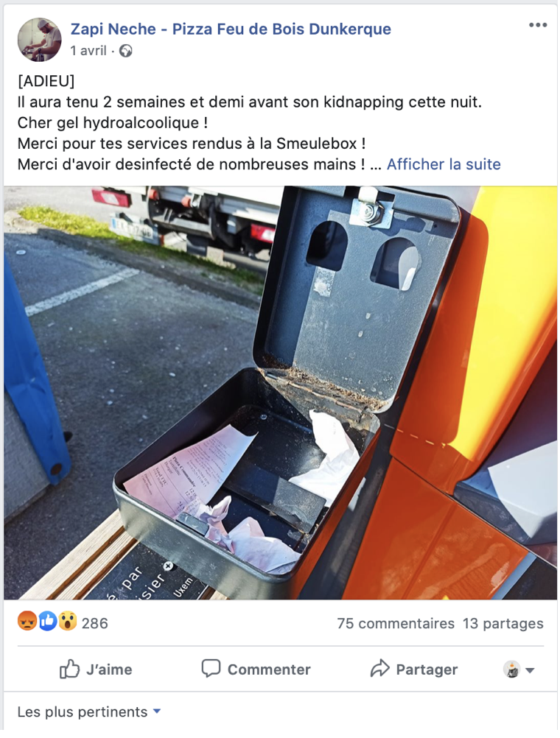Click the wow reaction emoji icon
The height and width of the screenshot is (738, 560).
[x=67, y=622]
